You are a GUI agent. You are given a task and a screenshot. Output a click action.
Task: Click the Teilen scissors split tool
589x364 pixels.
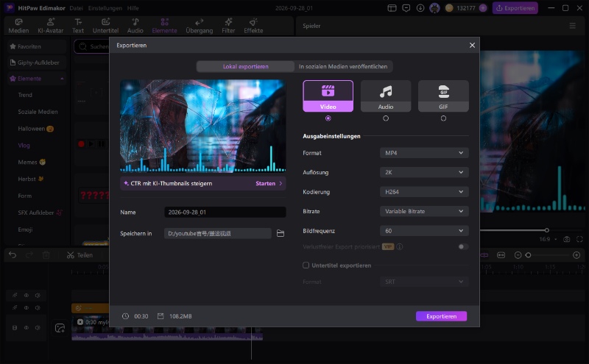pyautogui.click(x=80, y=255)
